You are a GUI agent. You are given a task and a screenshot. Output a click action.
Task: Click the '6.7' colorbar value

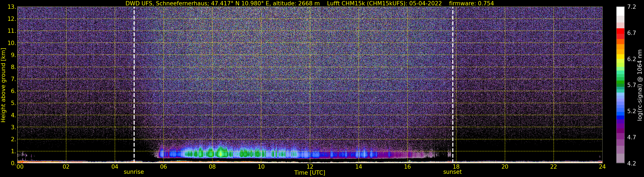[632, 33]
